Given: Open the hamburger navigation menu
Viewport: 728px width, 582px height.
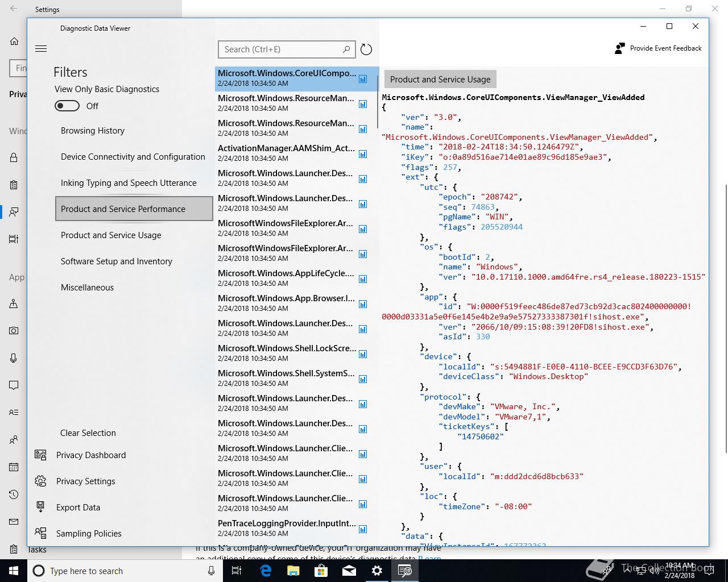Looking at the screenshot, I should coord(41,49).
